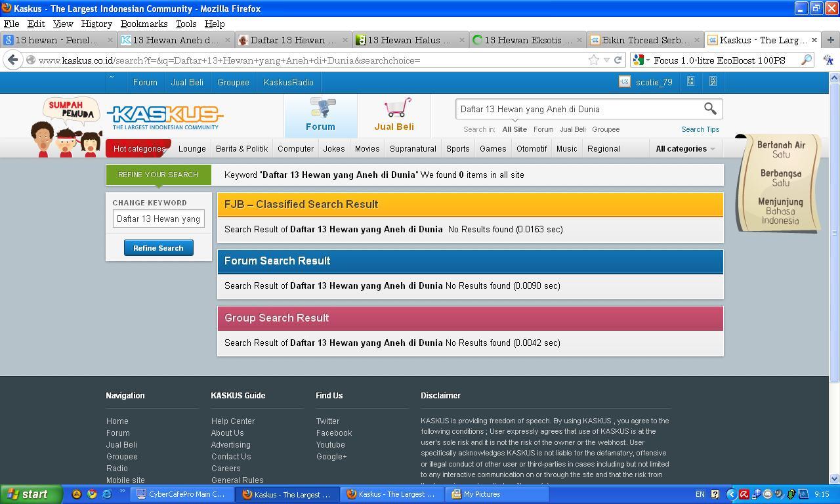
Task: Expand the Hot categories dropdown
Action: [x=138, y=148]
